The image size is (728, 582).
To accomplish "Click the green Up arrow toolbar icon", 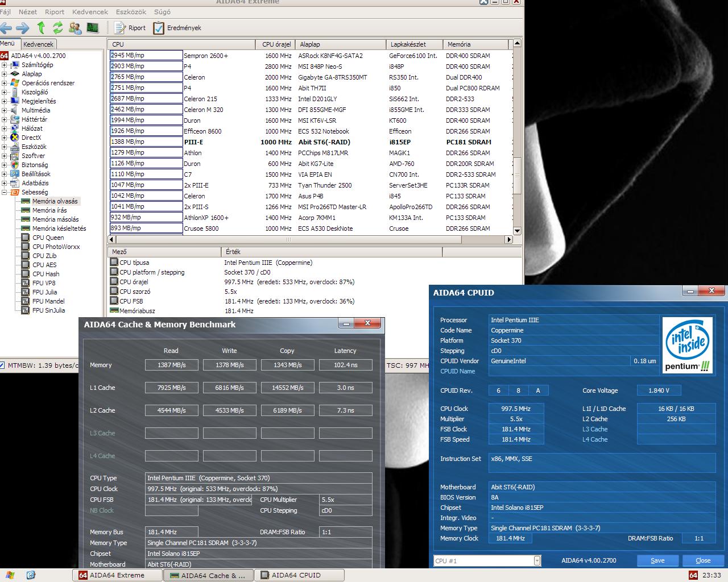I will click(41, 27).
